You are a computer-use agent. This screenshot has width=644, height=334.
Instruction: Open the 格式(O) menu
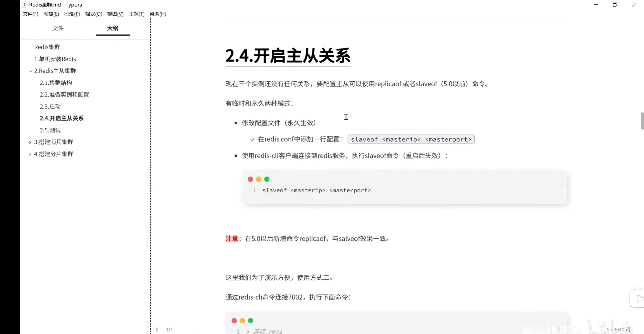coord(94,14)
